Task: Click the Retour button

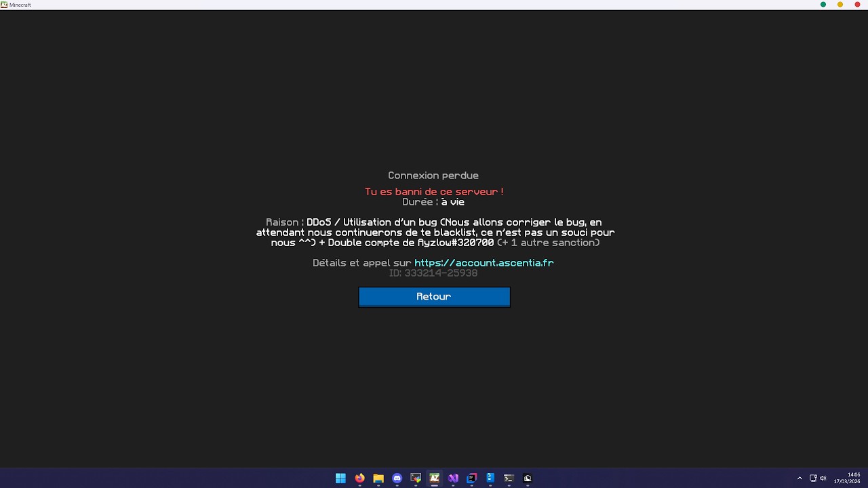Action: (434, 297)
